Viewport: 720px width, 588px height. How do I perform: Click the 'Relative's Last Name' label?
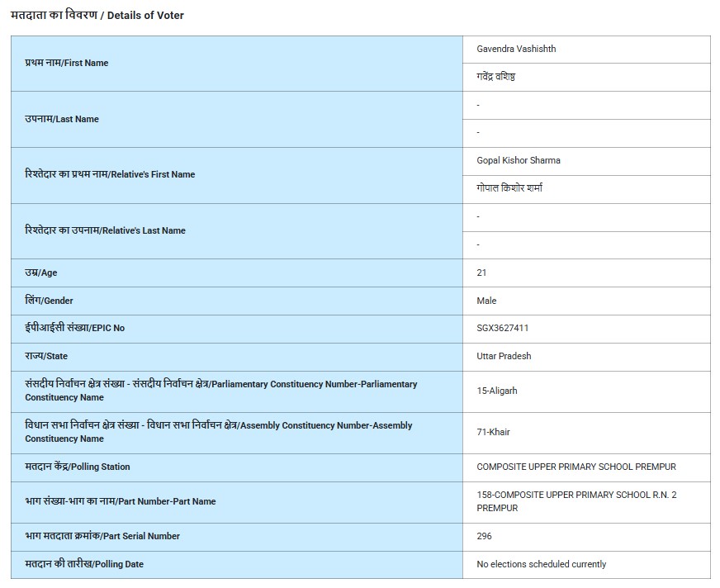(x=106, y=230)
